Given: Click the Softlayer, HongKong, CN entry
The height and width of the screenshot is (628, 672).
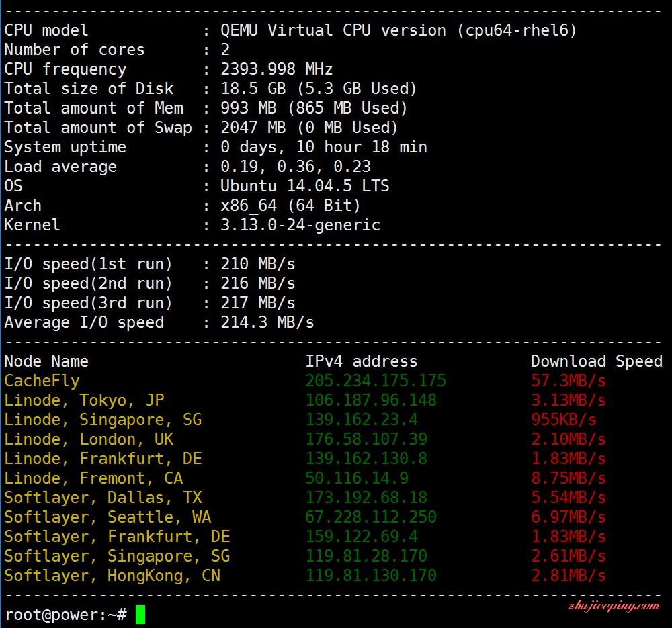Looking at the screenshot, I should [112, 576].
